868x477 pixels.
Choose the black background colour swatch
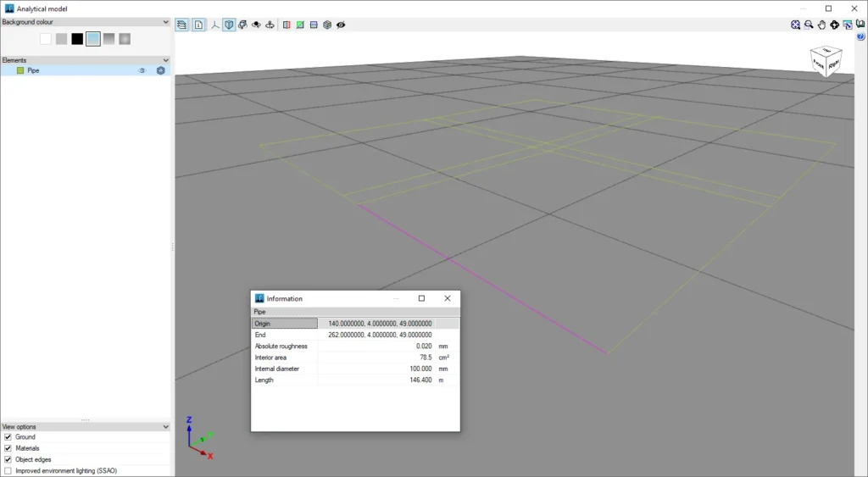click(x=77, y=39)
